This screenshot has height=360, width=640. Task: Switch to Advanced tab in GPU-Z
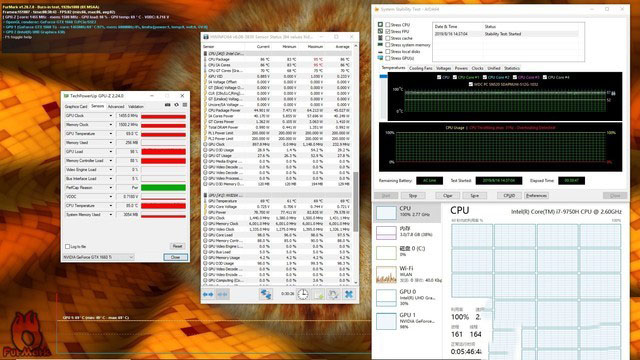116,107
